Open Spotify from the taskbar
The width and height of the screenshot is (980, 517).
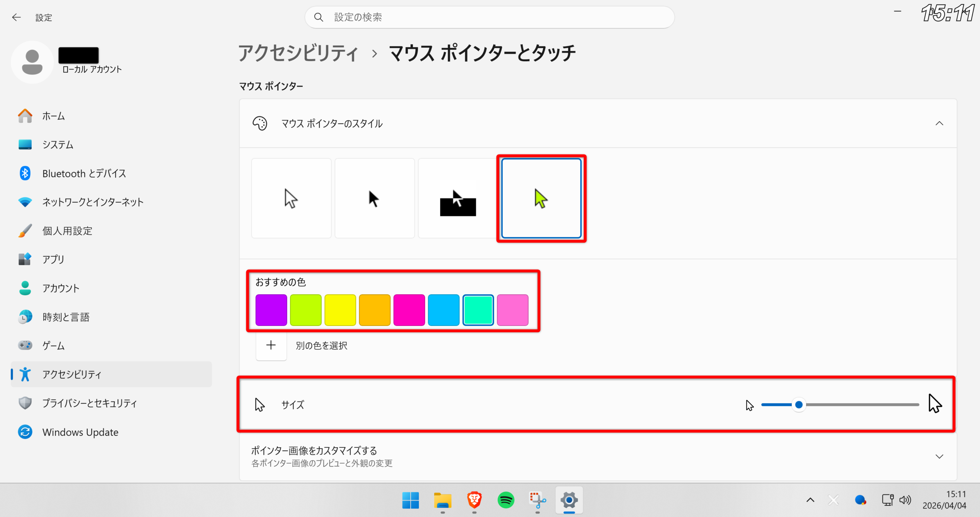506,500
